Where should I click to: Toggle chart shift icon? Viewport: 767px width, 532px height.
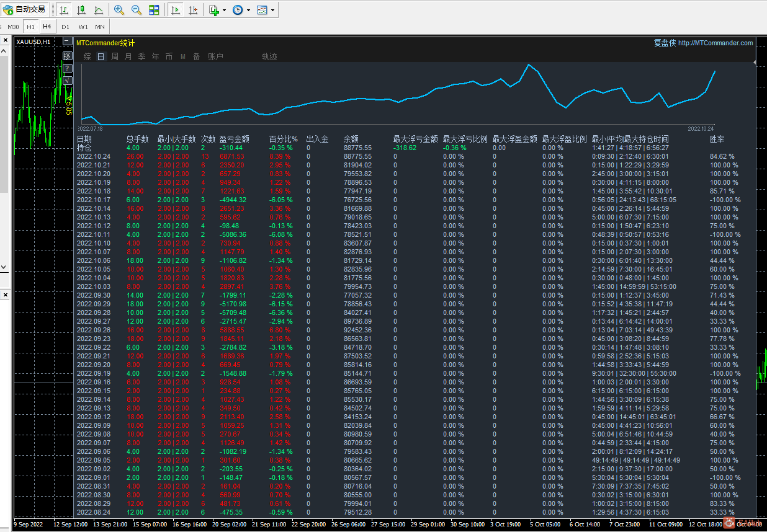[x=194, y=10]
